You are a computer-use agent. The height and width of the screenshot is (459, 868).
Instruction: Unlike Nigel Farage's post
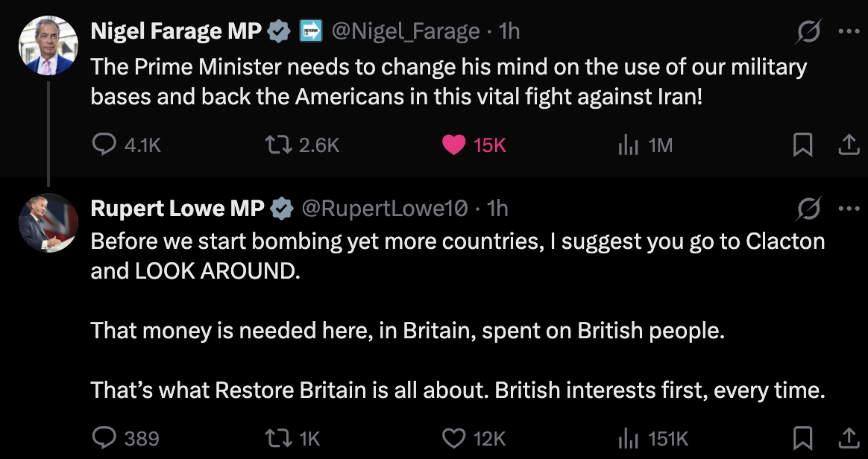pos(453,145)
